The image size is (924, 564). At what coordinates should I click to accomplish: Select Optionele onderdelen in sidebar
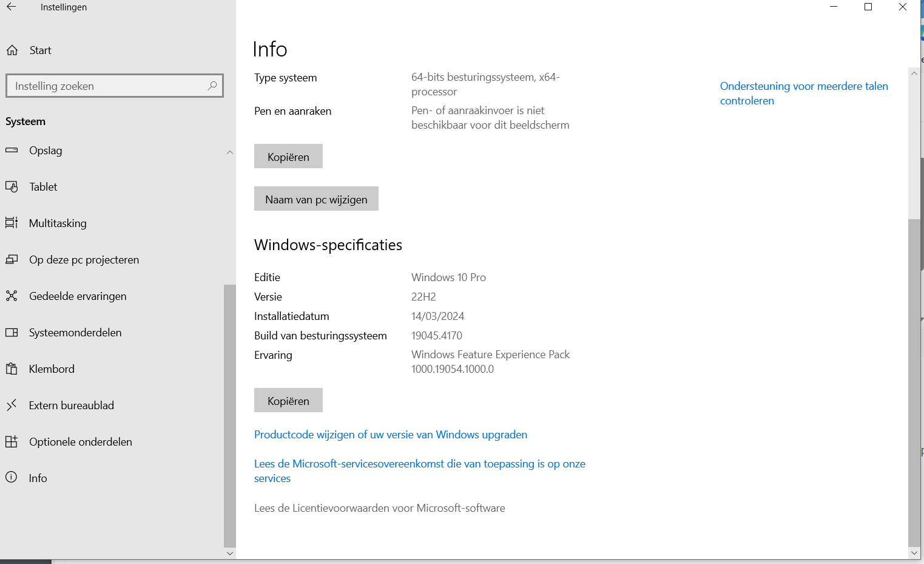pyautogui.click(x=80, y=442)
